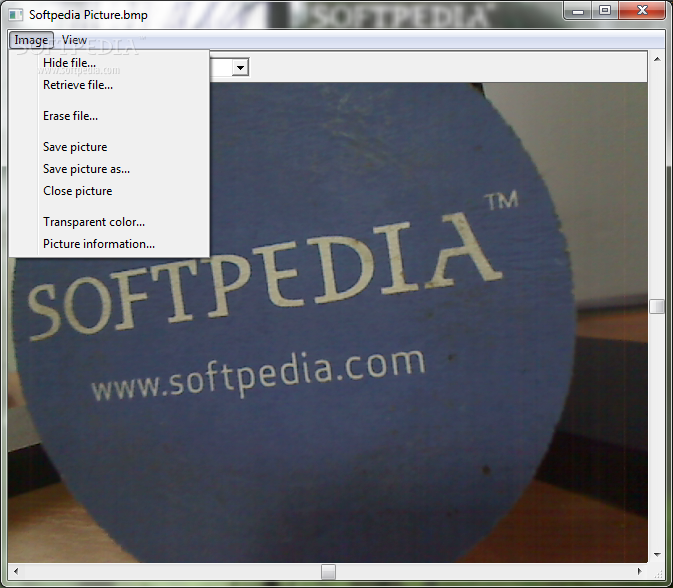This screenshot has width=673, height=588.
Task: Click the application icon in title bar
Action: (x=16, y=15)
